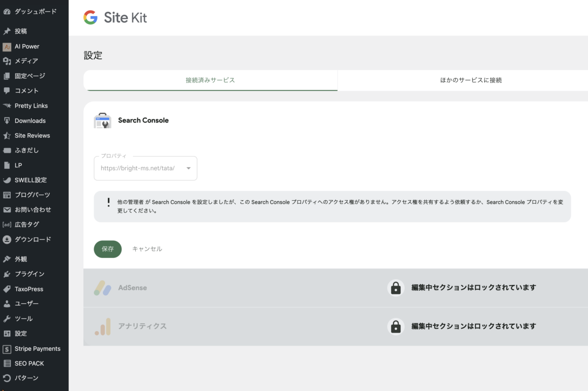Screen dimensions: 588x391
Task: Open ダッシュボード menu item
Action: click(34, 11)
